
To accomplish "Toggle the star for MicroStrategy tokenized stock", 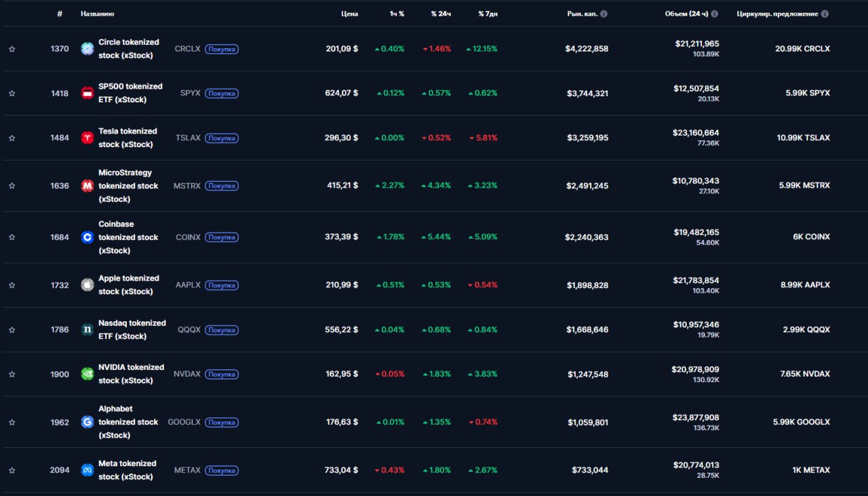I will 12,186.
